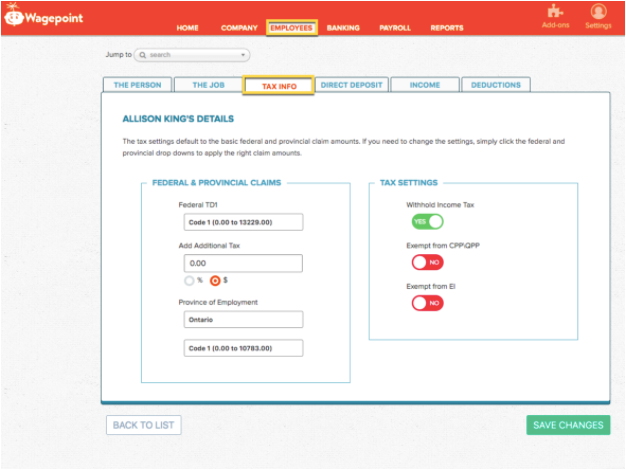Image resolution: width=626 pixels, height=470 pixels.
Task: Go to the HOME menu
Action: pyautogui.click(x=187, y=28)
